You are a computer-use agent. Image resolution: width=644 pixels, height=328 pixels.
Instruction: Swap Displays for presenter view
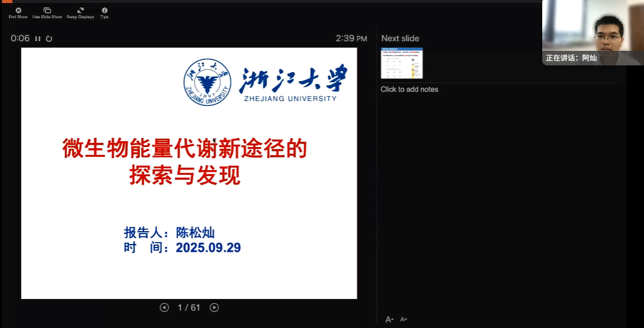tap(80, 11)
